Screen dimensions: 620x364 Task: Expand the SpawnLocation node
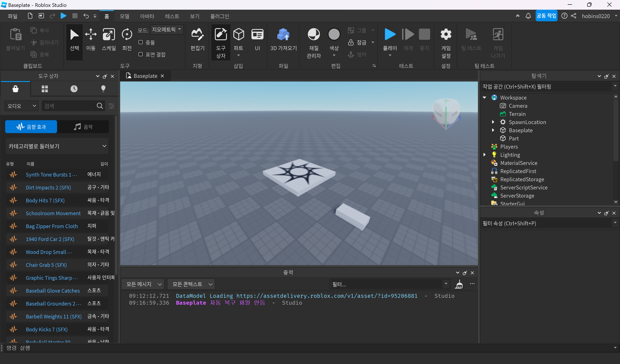(x=493, y=122)
